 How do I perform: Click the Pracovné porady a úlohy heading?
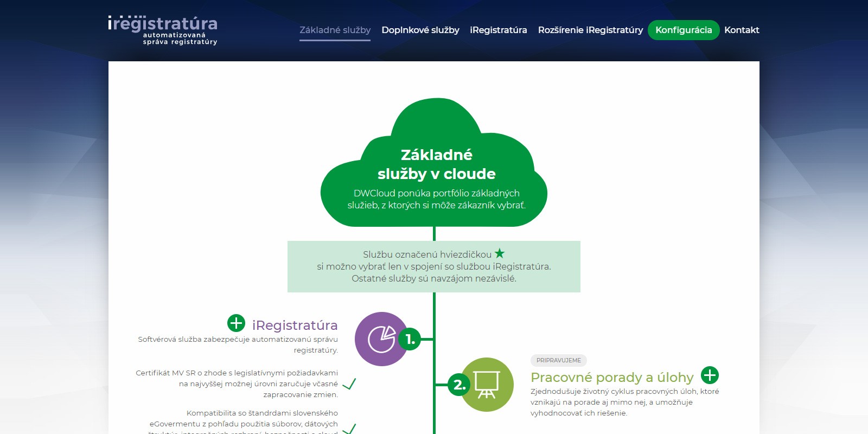(x=612, y=377)
